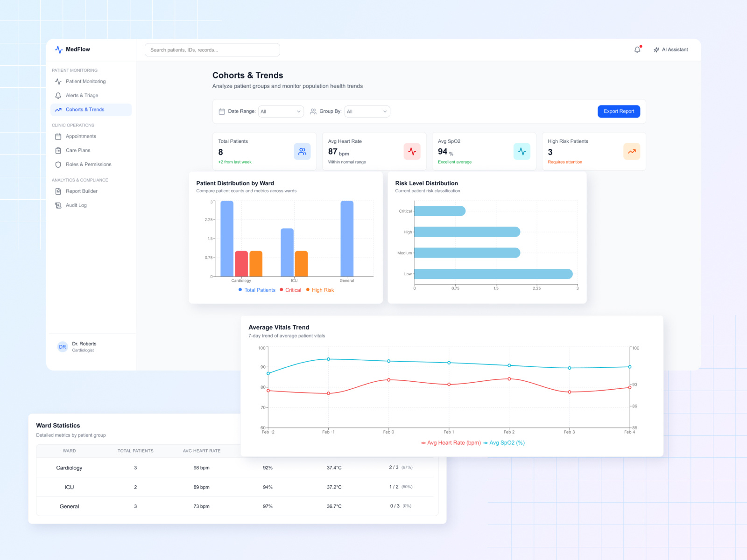Click the Appointments calendar icon in sidebar
Screen dimensions: 747x560
click(x=58, y=136)
